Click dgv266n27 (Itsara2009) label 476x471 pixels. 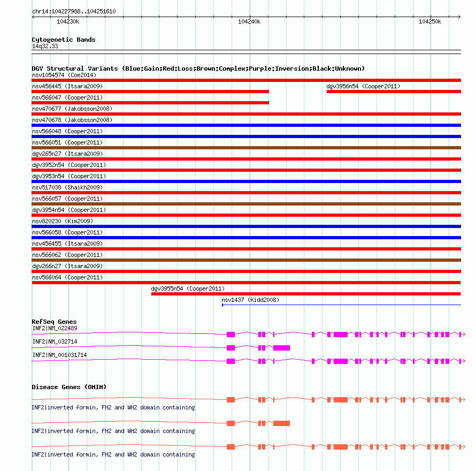[67, 266]
